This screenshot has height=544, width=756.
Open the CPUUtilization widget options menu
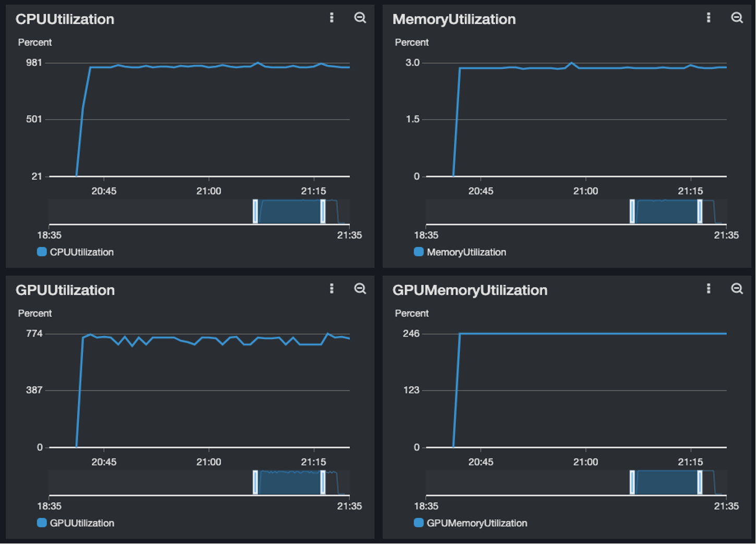[x=332, y=18]
